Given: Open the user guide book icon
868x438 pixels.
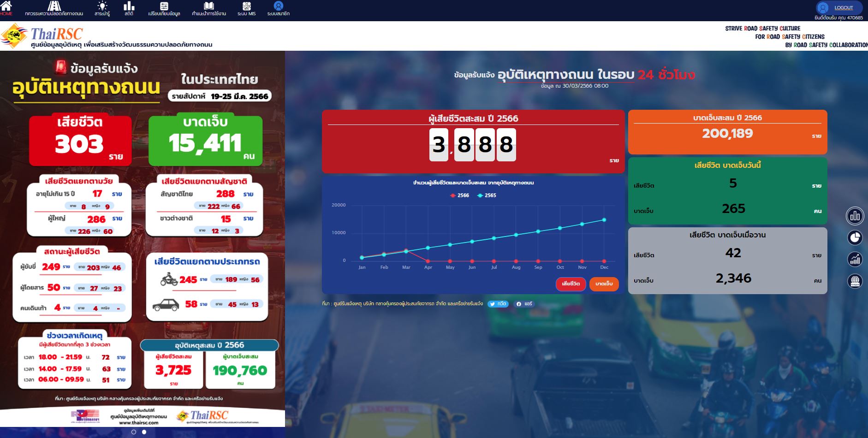Looking at the screenshot, I should (209, 6).
